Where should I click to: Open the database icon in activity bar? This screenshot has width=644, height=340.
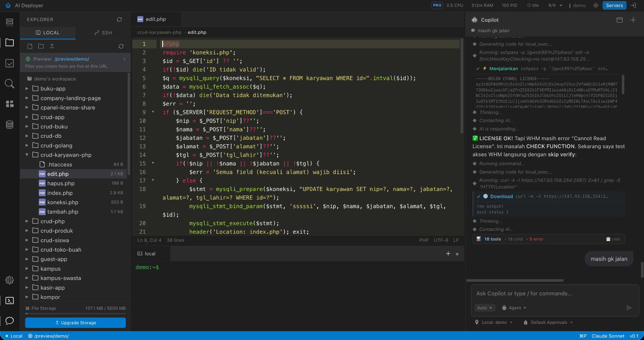[10, 124]
